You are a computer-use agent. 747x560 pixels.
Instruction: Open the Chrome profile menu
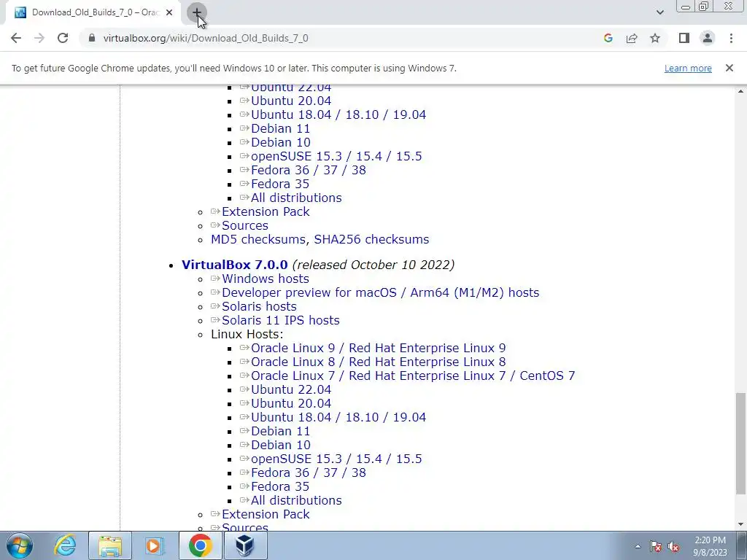[708, 38]
